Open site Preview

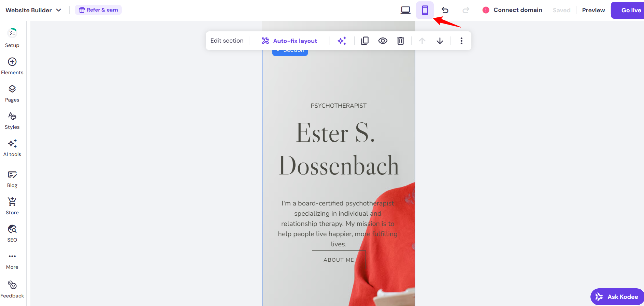[593, 10]
